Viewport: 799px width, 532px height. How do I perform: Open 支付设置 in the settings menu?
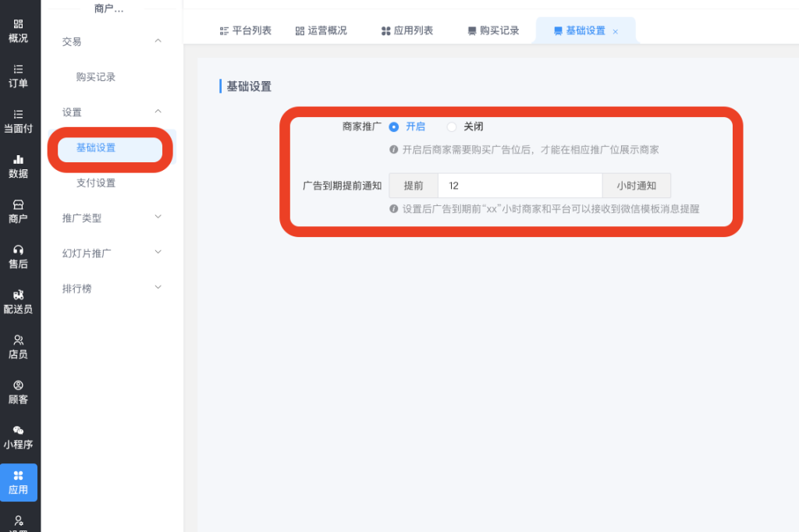coord(96,183)
